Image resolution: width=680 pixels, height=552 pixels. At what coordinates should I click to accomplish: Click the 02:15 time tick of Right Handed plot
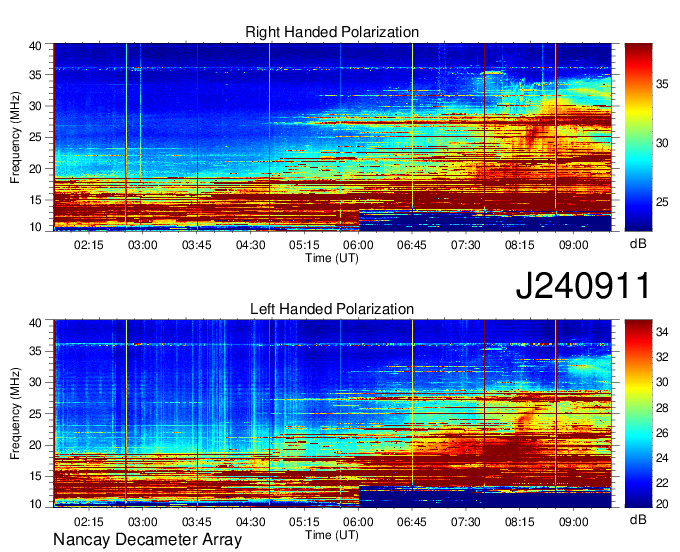pos(88,245)
